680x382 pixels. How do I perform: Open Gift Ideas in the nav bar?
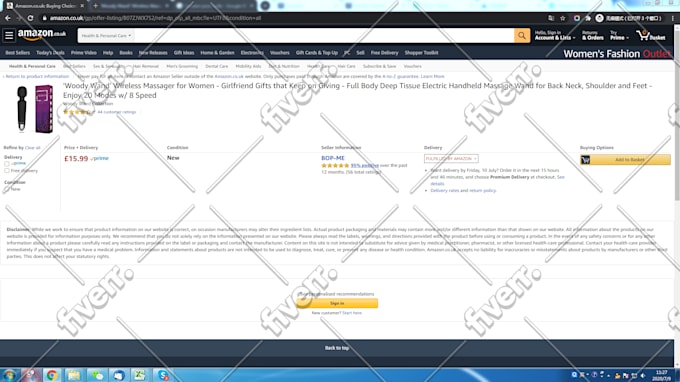[x=184, y=53]
